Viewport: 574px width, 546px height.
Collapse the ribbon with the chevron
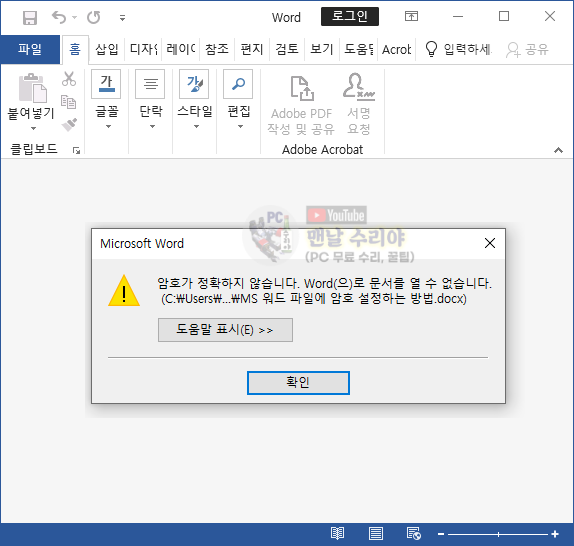pos(558,150)
